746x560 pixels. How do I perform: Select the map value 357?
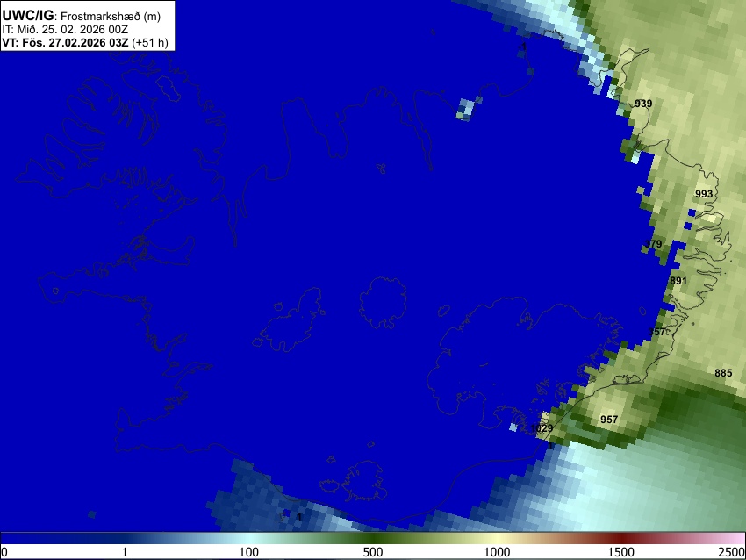pyautogui.click(x=657, y=332)
